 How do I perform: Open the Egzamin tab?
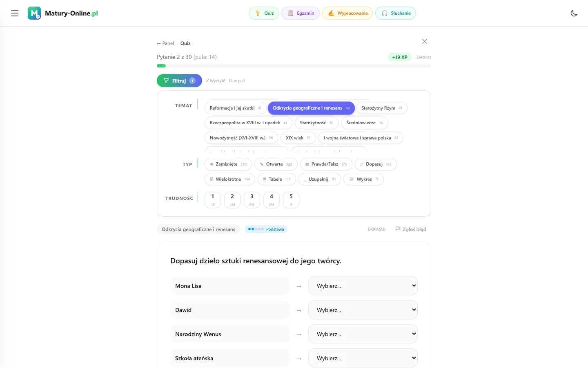tap(301, 13)
